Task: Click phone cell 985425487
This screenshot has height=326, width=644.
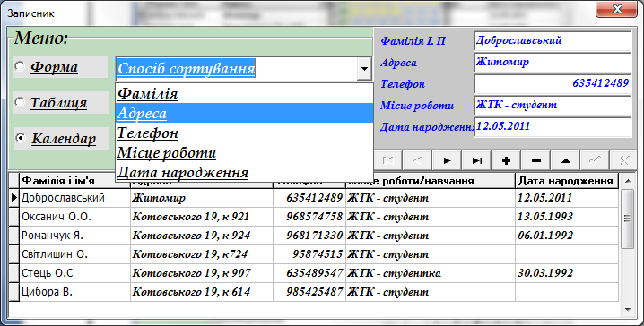Action: click(x=309, y=292)
